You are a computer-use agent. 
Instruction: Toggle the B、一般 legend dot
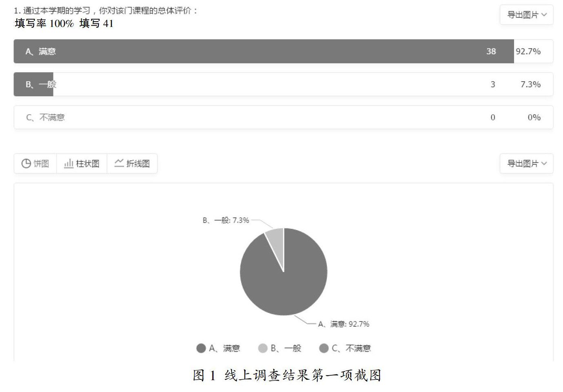coord(263,348)
